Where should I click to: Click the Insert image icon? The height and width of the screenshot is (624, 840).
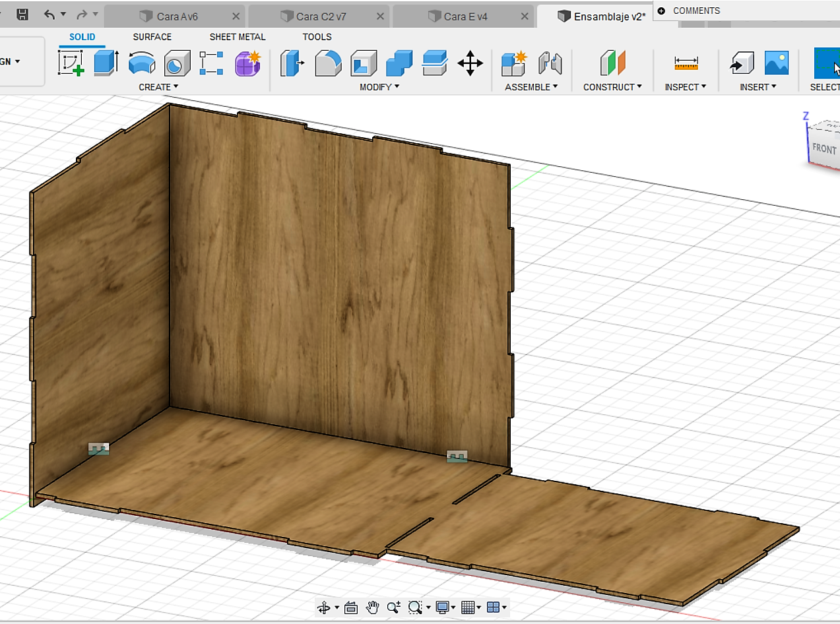(x=777, y=64)
